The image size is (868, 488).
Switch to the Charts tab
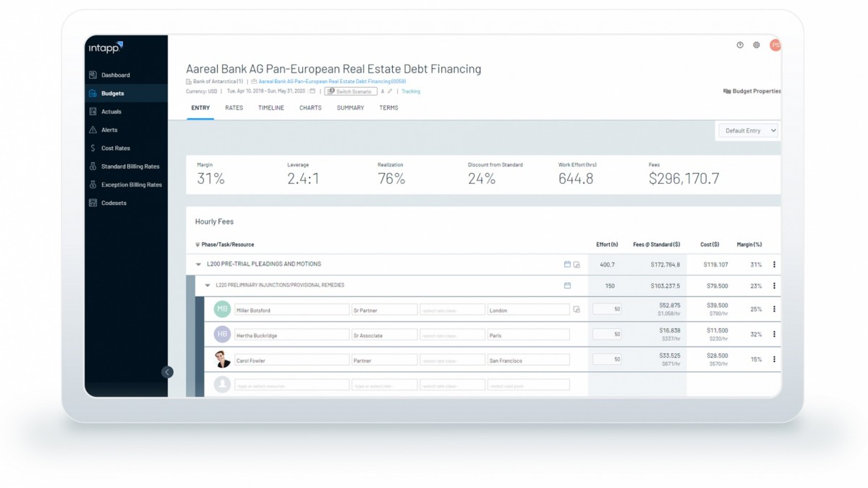(x=310, y=108)
